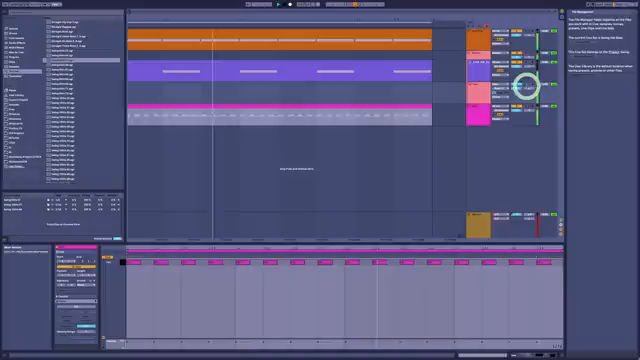
Task: Start playback with the transport Play button
Action: click(x=278, y=4)
